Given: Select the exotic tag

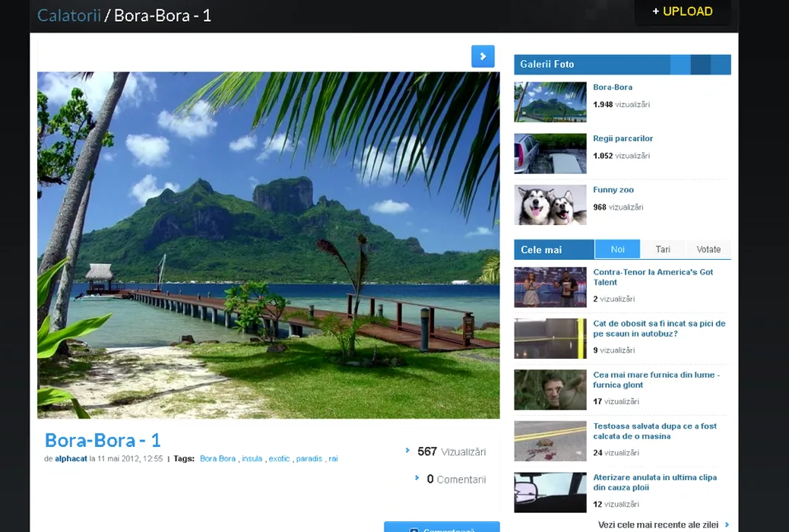Looking at the screenshot, I should click(279, 459).
